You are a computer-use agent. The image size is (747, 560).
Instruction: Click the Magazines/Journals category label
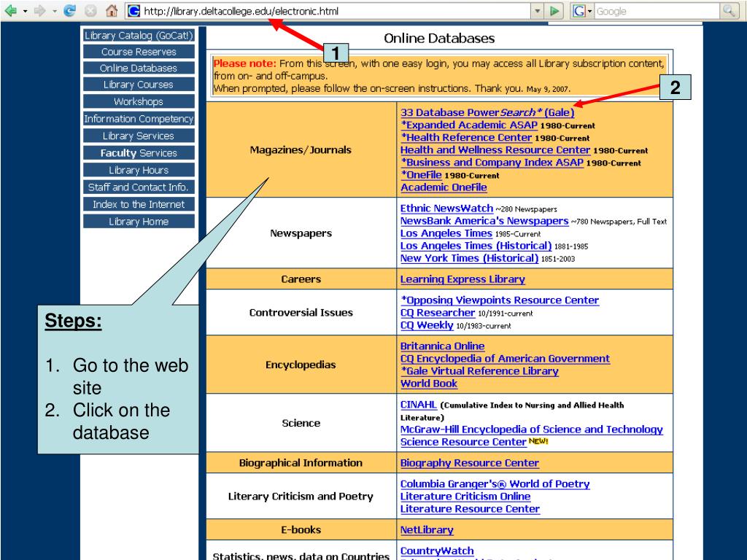pos(301,149)
